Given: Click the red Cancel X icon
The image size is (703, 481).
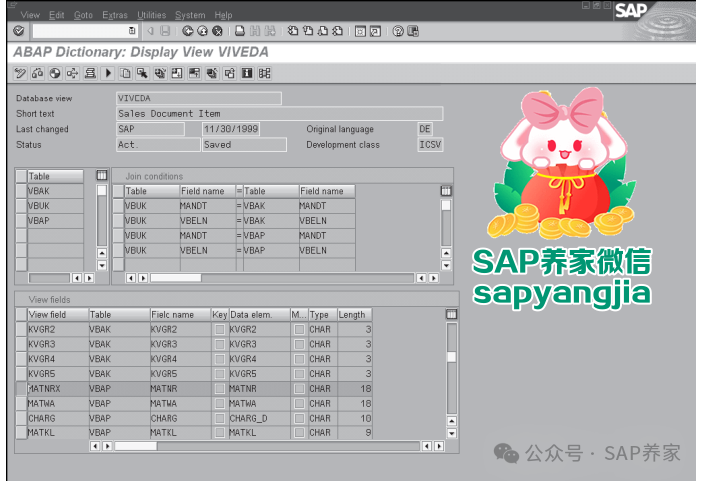Looking at the screenshot, I should 217,31.
